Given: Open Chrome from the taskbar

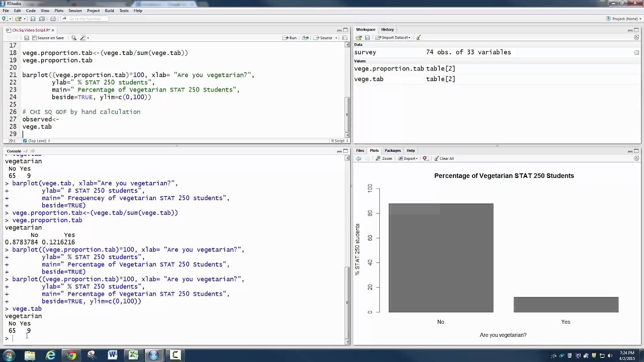Looking at the screenshot, I should pos(71,355).
